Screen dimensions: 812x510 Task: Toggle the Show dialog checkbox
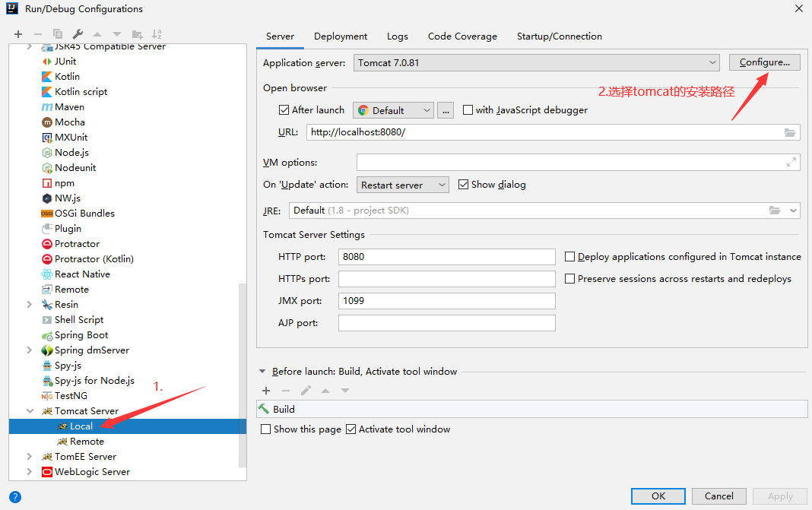coord(464,185)
